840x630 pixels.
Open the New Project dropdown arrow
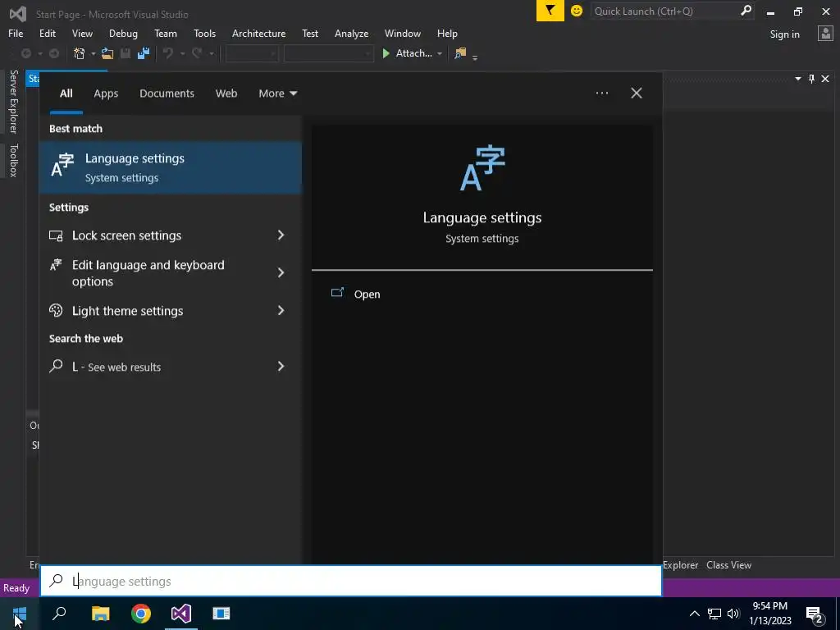coord(94,53)
